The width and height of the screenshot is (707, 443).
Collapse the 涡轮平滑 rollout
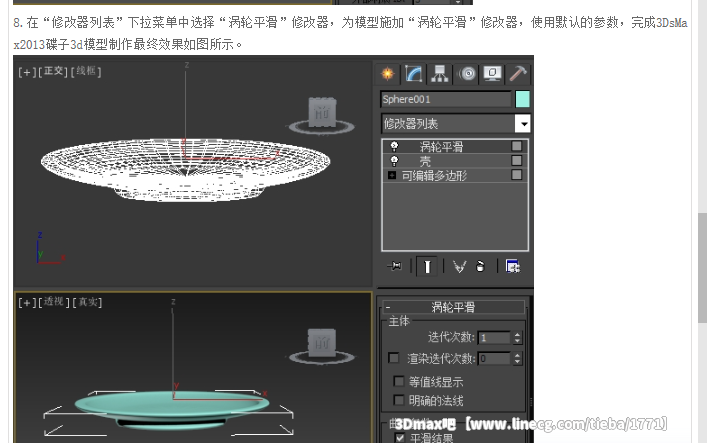pos(388,308)
